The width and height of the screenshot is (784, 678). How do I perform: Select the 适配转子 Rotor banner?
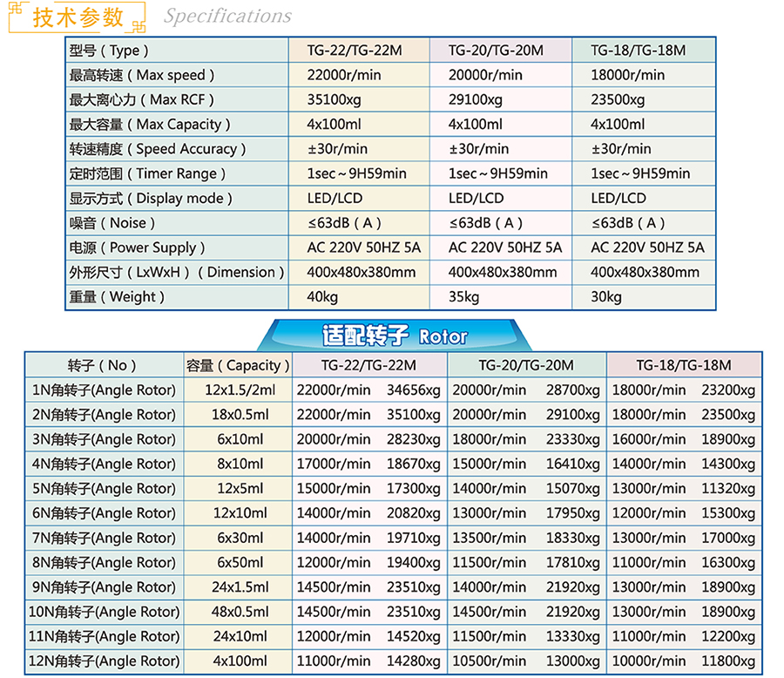point(394,336)
